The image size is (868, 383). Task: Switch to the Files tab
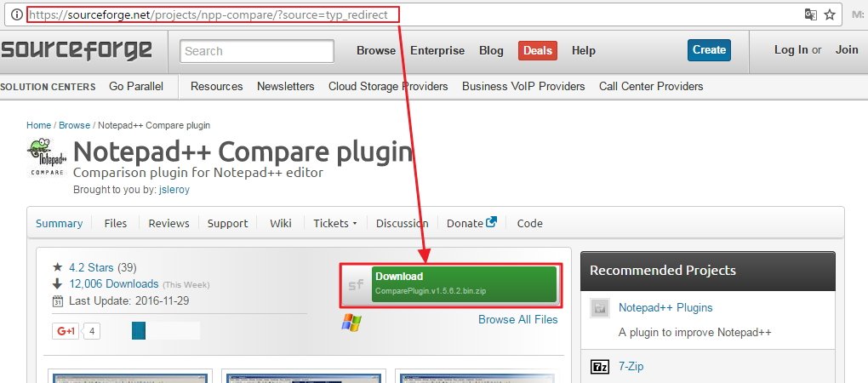pos(116,223)
